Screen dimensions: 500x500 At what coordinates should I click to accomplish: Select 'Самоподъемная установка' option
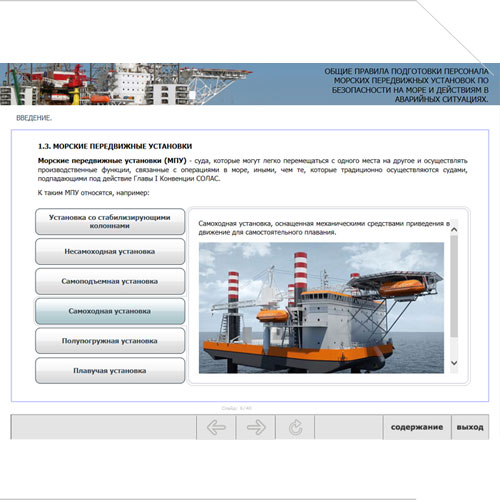click(110, 281)
